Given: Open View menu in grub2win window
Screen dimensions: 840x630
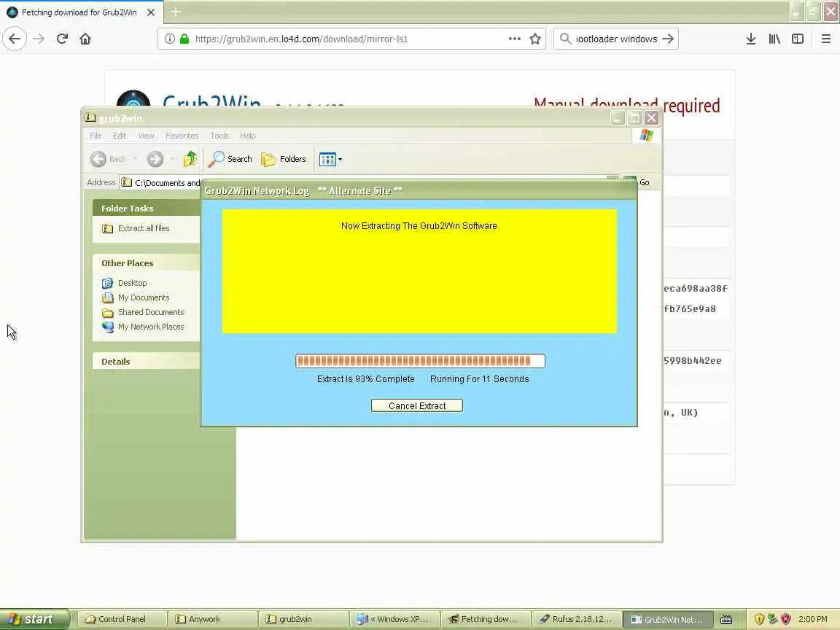Looking at the screenshot, I should click(x=146, y=136).
